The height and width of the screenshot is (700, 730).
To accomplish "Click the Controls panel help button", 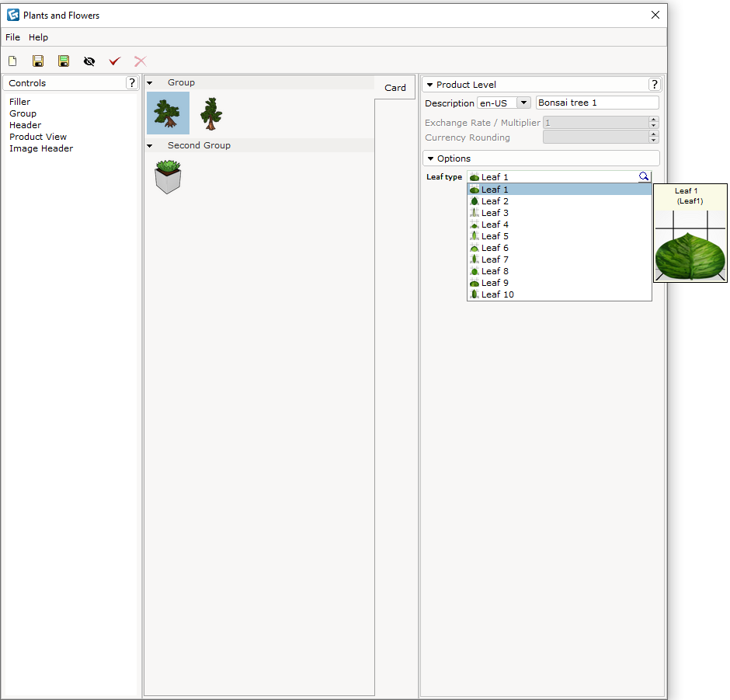I will [x=132, y=82].
